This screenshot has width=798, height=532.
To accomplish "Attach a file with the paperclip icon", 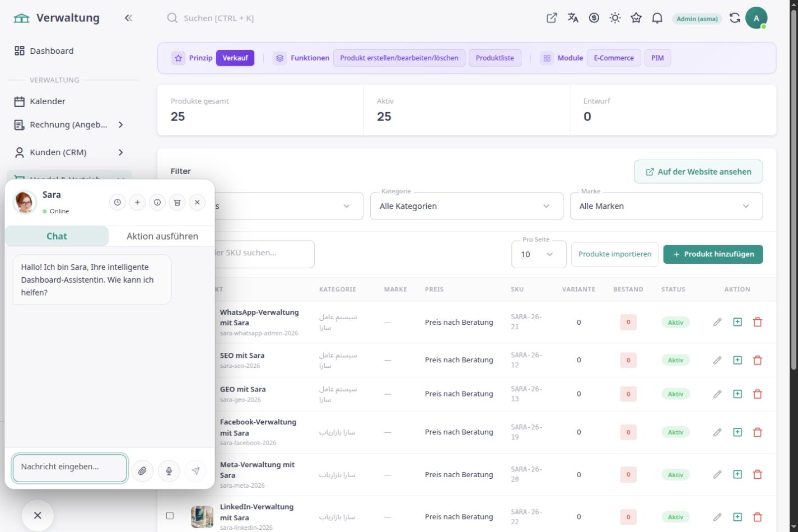I will pyautogui.click(x=142, y=471).
